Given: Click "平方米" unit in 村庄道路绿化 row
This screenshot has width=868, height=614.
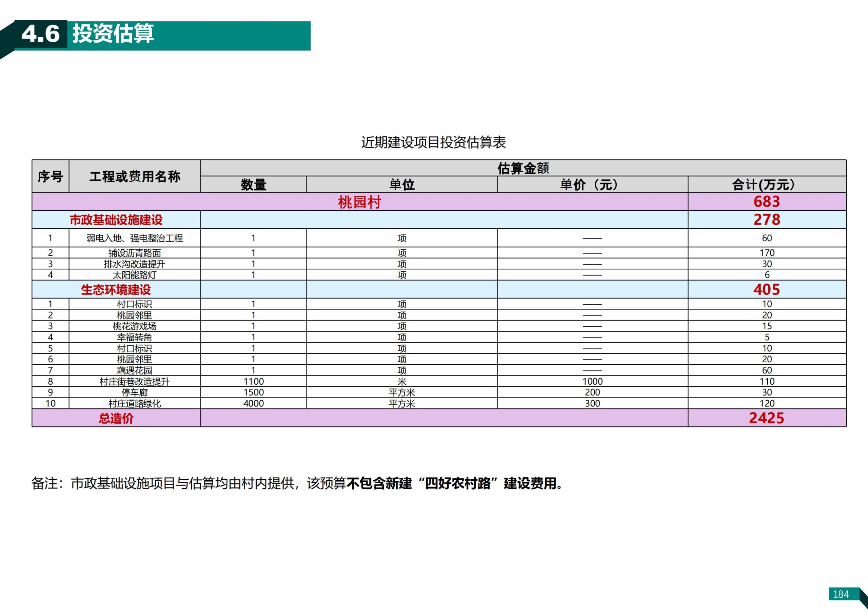Looking at the screenshot, I should tap(402, 404).
